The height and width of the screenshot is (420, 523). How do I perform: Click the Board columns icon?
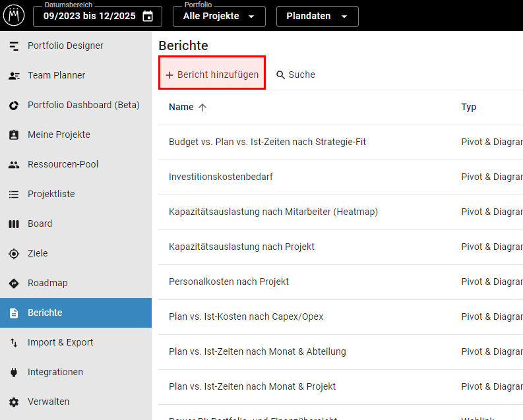click(x=14, y=224)
